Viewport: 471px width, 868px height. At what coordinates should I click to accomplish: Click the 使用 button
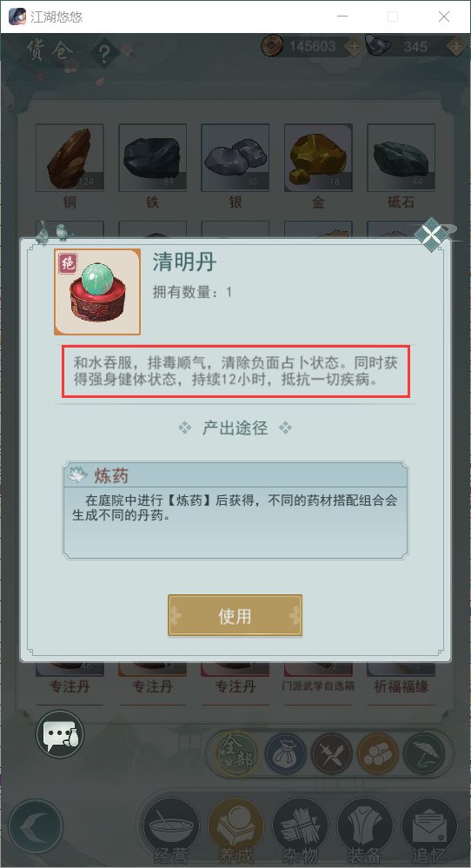point(235,615)
